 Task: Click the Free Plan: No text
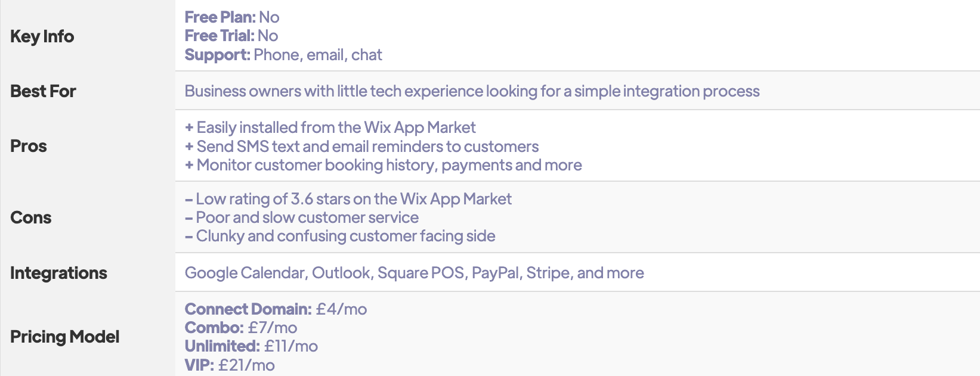232,17
